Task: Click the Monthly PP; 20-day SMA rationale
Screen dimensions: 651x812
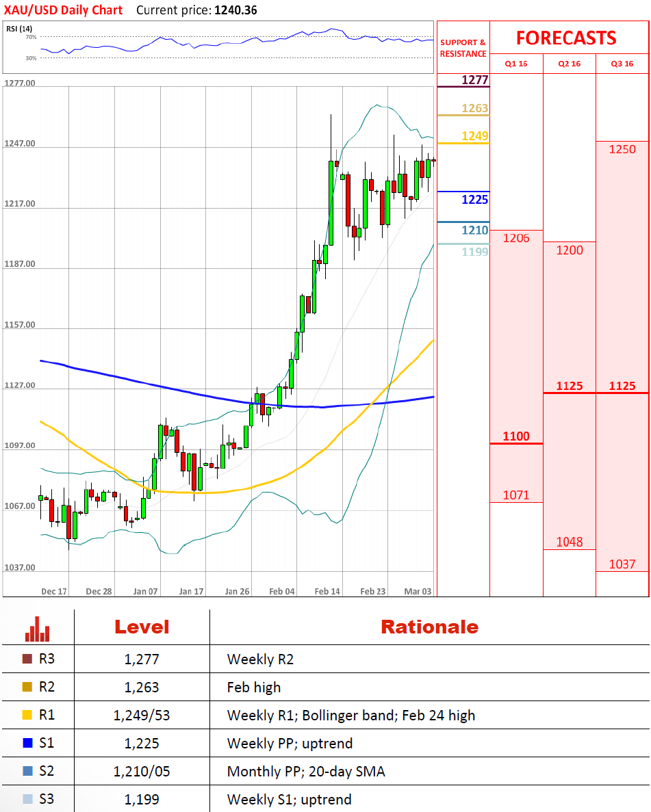Action: (306, 771)
